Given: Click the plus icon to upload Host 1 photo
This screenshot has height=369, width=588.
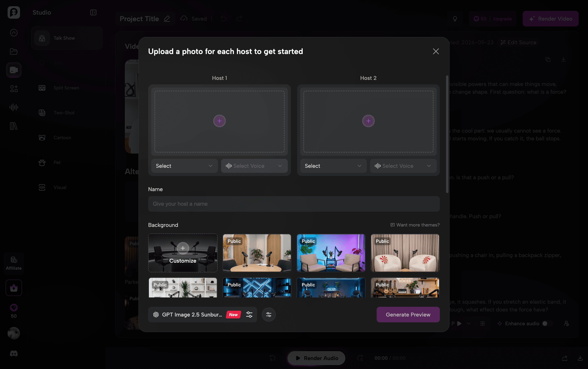Looking at the screenshot, I should 220,121.
